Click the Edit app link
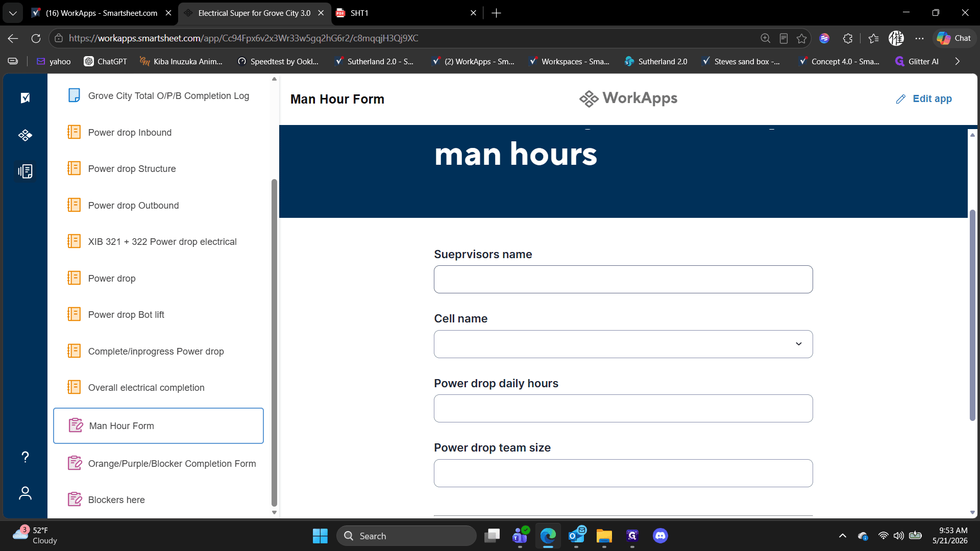 tap(932, 99)
